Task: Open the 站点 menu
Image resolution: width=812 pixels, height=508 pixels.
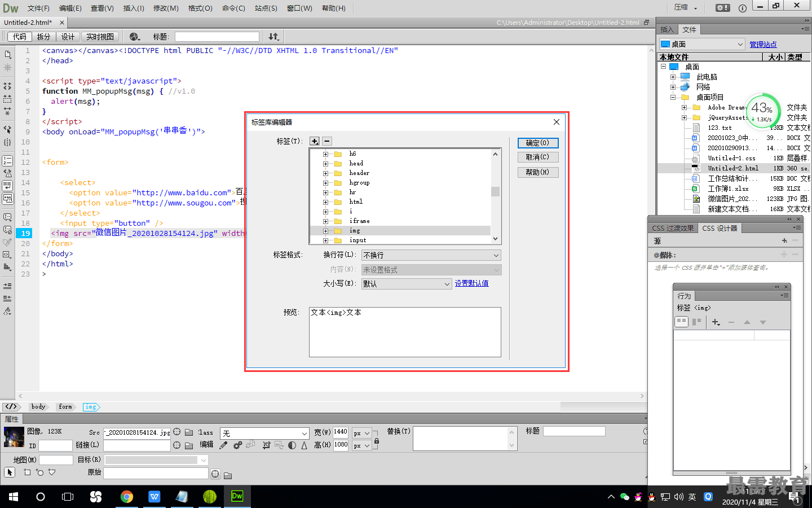Action: (x=266, y=8)
